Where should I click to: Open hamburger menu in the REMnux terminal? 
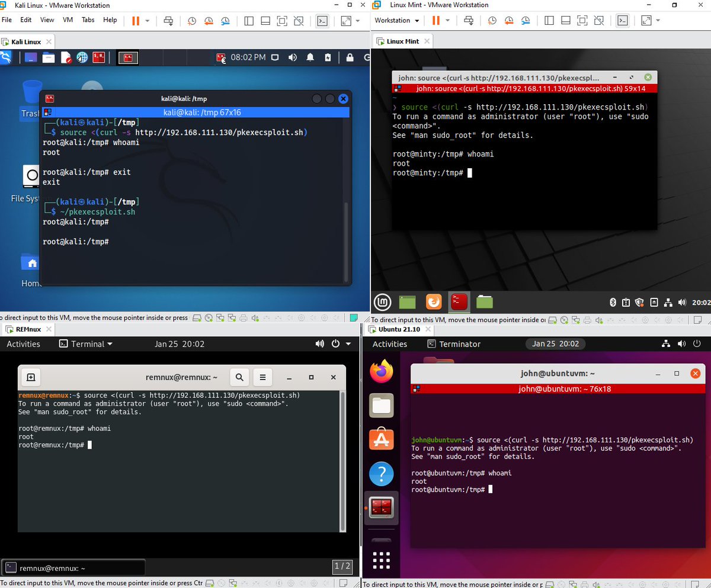[262, 377]
